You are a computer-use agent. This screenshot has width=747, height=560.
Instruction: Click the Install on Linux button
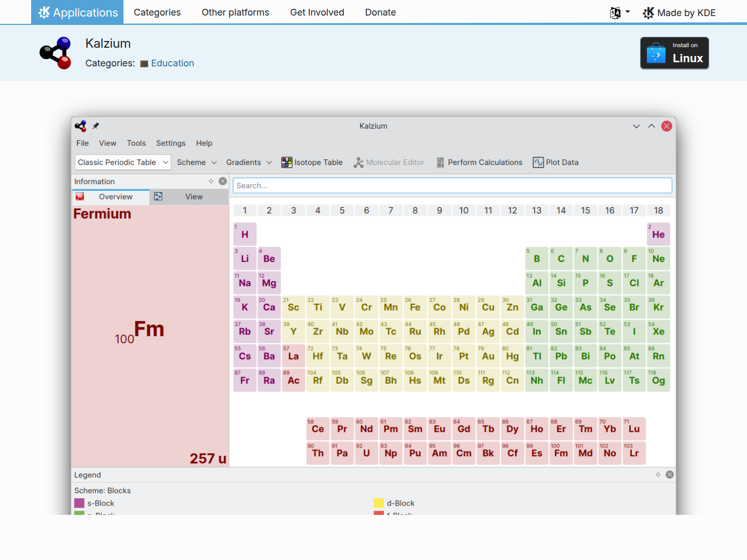coord(674,53)
